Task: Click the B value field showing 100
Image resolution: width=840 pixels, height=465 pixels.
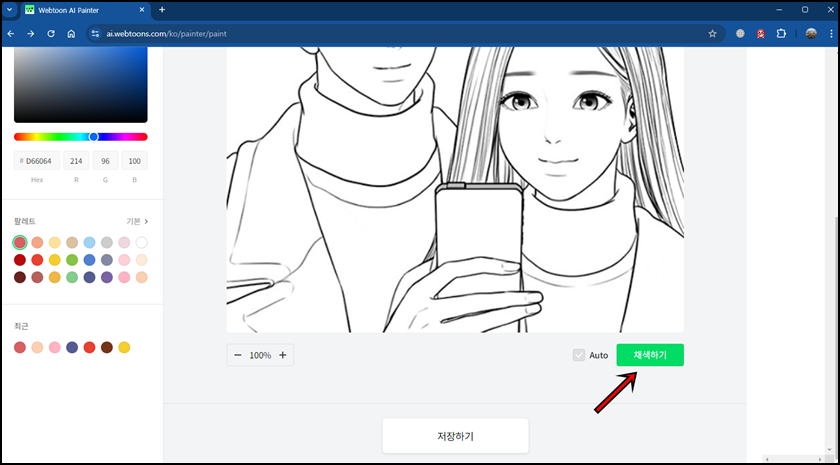Action: pos(134,161)
